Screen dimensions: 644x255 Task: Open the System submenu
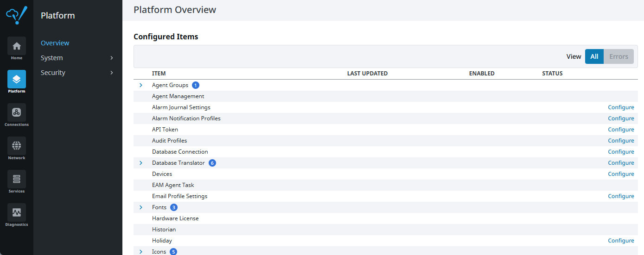77,58
